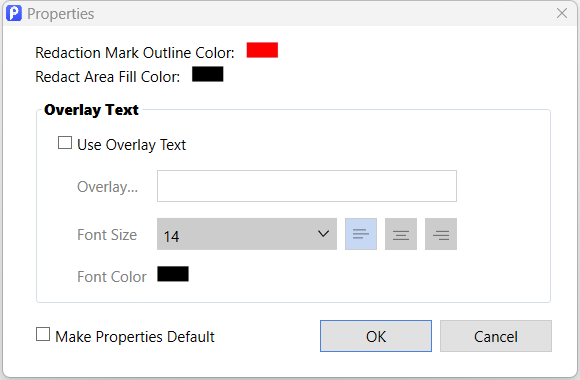Click the Use Overlay Text label
This screenshot has height=380, width=580.
coord(131,145)
